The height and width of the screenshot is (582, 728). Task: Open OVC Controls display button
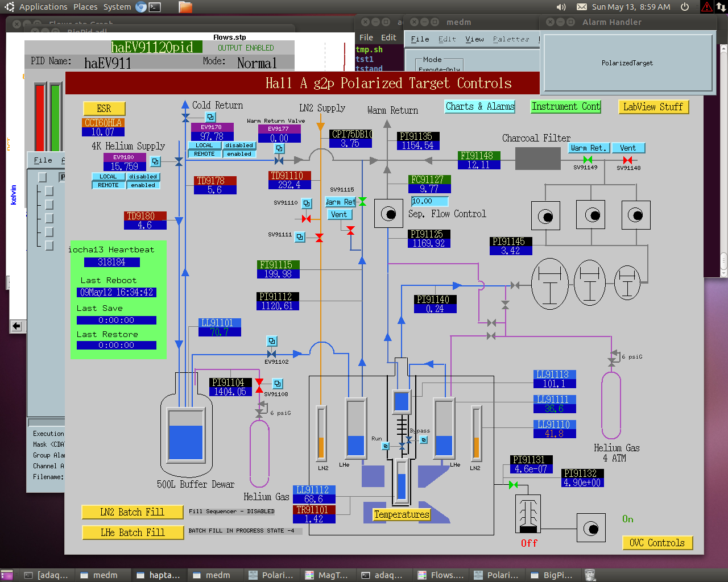coord(657,543)
